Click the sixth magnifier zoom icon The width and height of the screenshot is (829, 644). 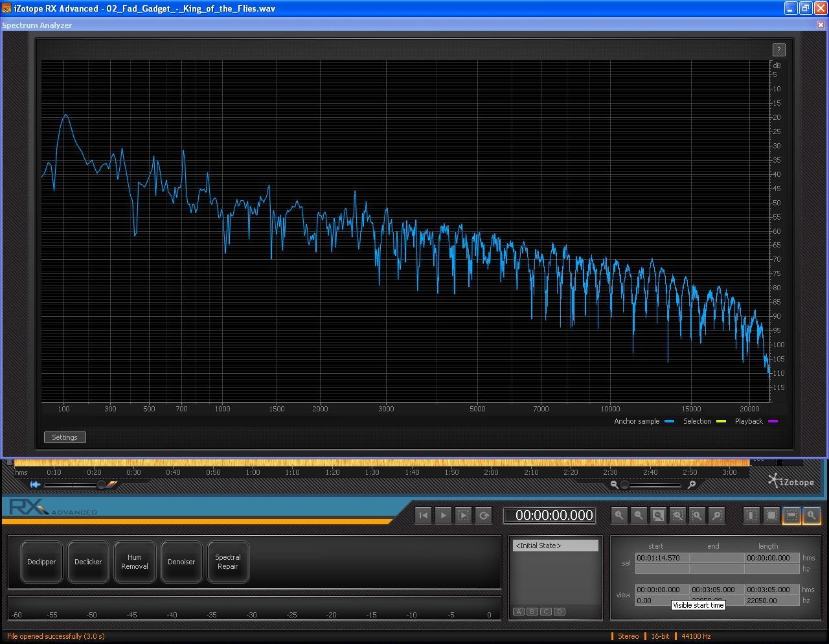716,515
